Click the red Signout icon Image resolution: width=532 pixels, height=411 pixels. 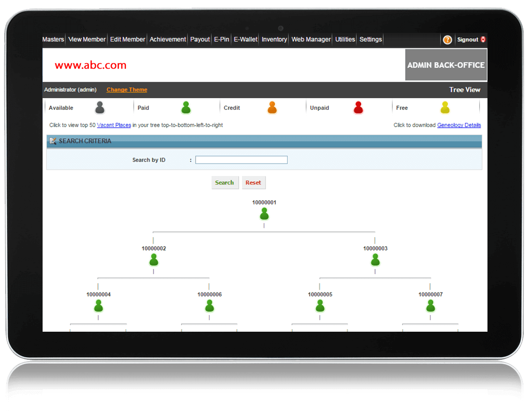484,39
